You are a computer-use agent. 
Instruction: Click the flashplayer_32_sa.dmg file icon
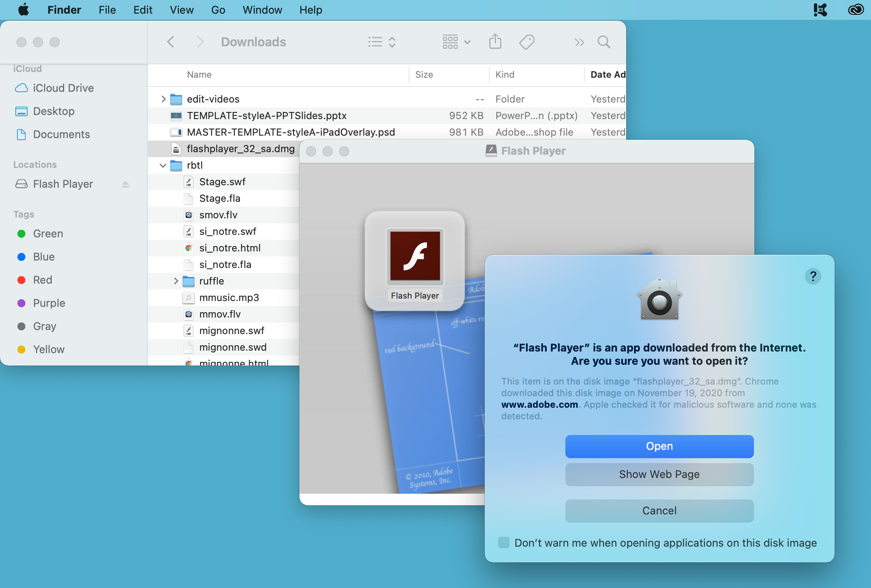[176, 149]
